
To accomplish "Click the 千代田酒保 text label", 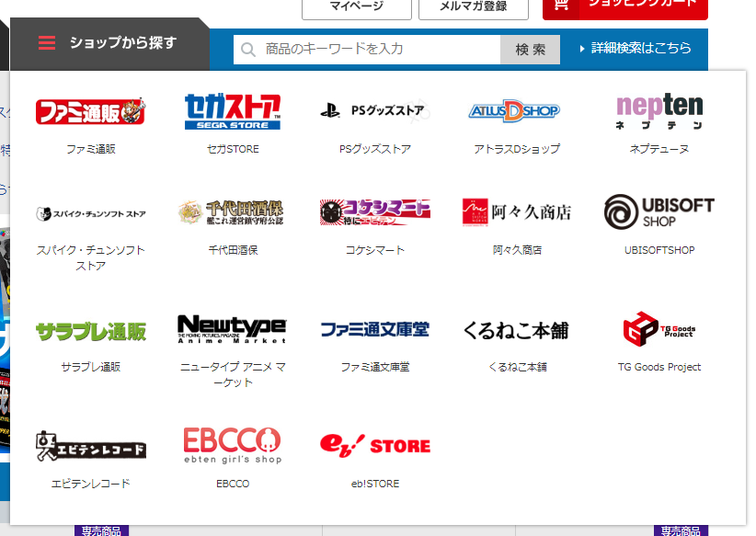I will click(x=233, y=250).
